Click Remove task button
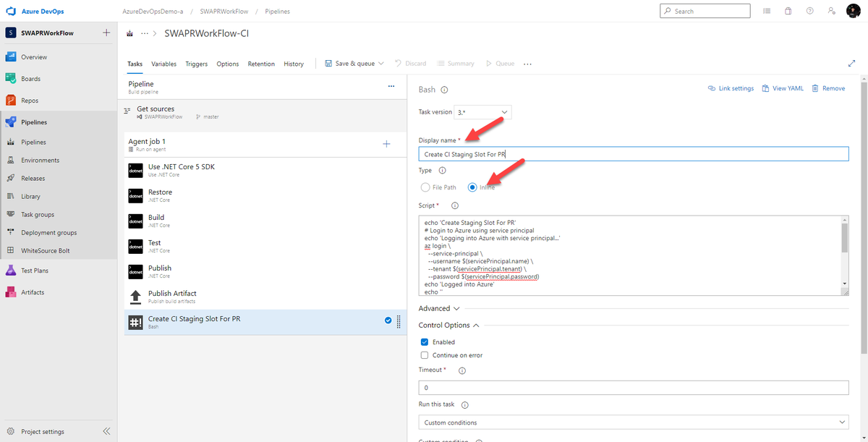Image resolution: width=868 pixels, height=442 pixels. (828, 88)
